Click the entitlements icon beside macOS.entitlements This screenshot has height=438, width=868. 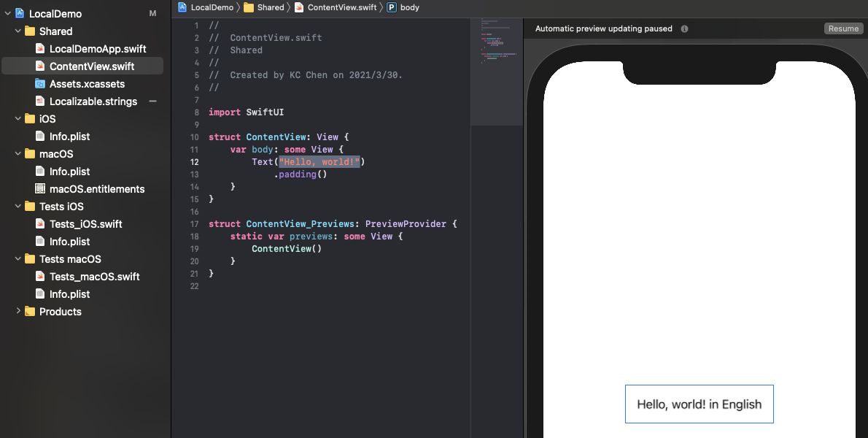40,189
